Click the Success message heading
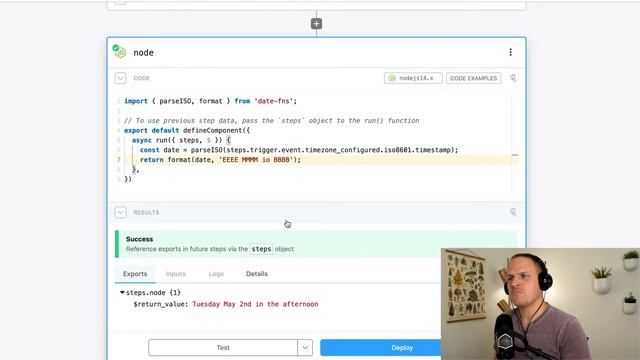 140,239
